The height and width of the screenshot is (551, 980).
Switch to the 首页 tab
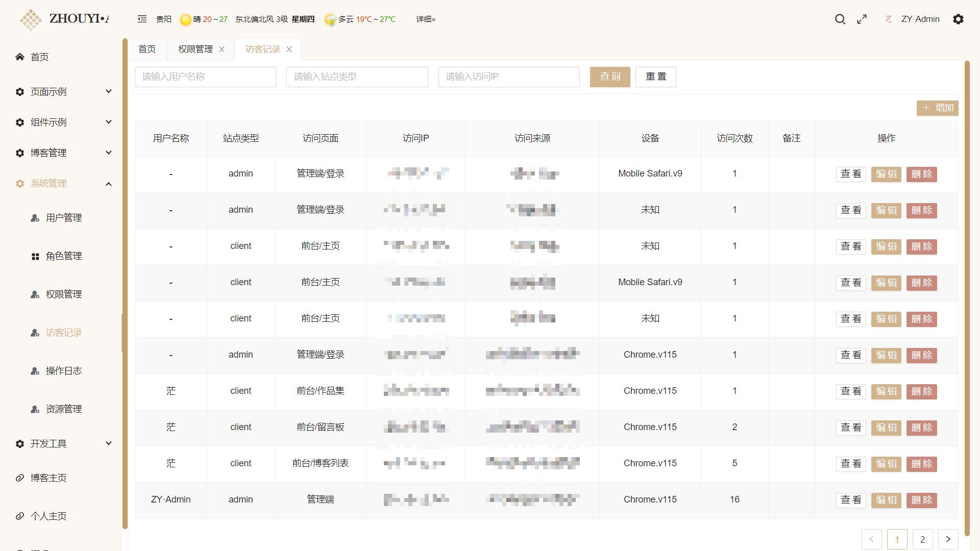(147, 49)
